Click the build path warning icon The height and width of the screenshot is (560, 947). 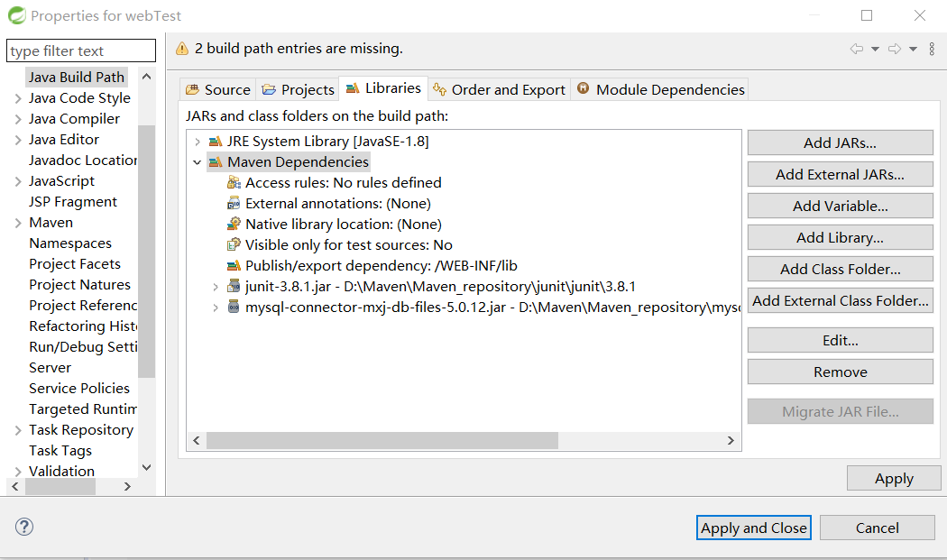coord(182,49)
